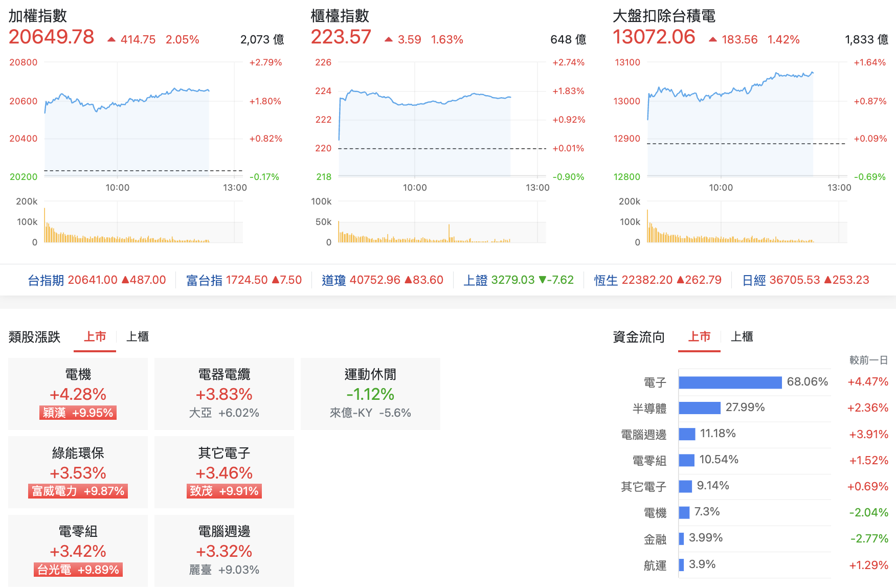The image size is (896, 588).
Task: Click the 648 億 turnover figure
Action: (x=568, y=39)
